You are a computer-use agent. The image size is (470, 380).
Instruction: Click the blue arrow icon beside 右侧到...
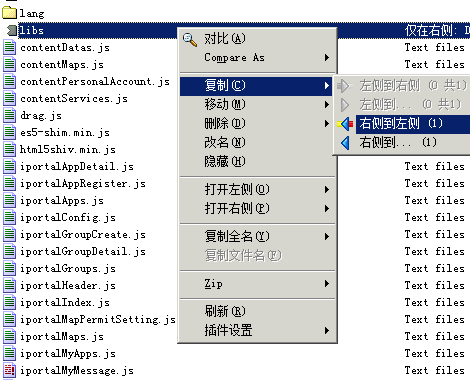click(345, 143)
